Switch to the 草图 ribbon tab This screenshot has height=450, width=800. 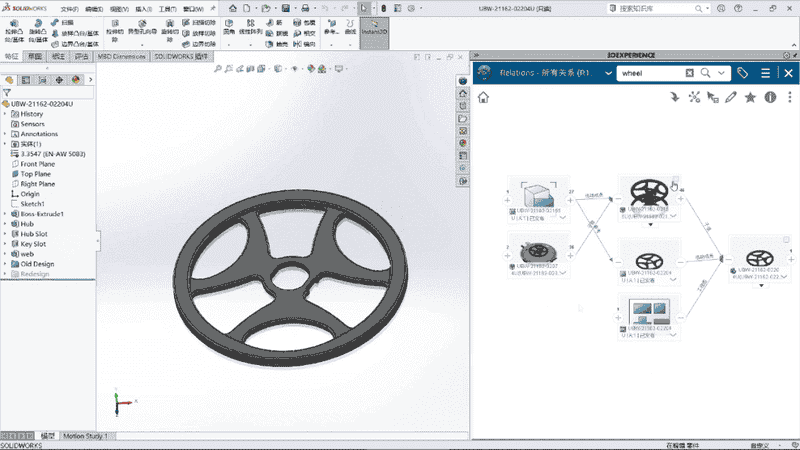[x=35, y=56]
